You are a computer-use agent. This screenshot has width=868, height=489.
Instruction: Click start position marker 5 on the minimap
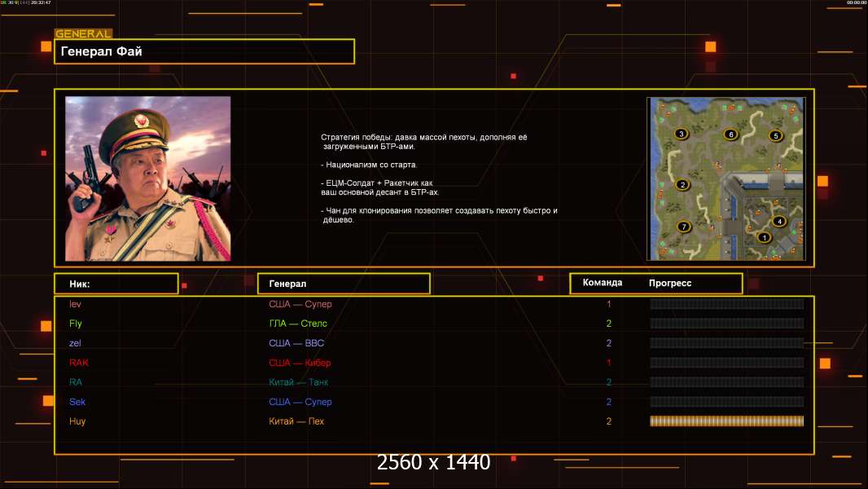click(x=775, y=135)
